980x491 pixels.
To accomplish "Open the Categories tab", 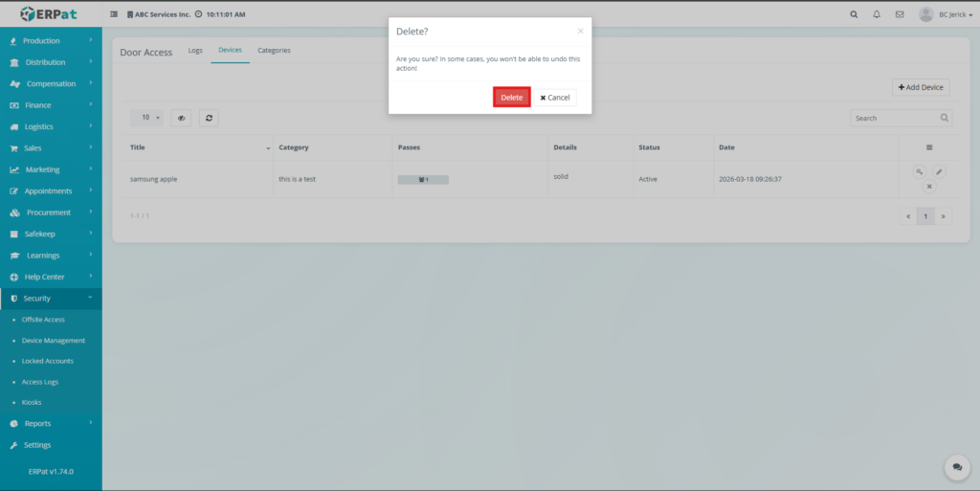I will [274, 50].
